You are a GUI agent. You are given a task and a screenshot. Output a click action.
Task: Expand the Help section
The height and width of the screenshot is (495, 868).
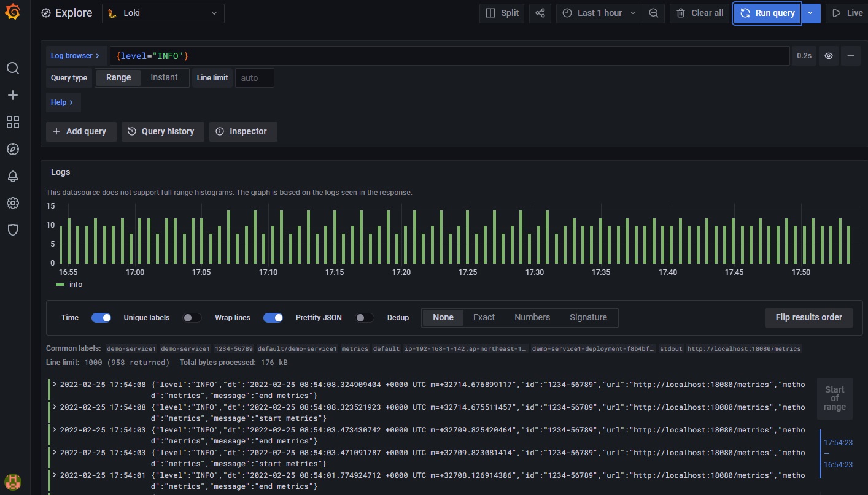(63, 102)
